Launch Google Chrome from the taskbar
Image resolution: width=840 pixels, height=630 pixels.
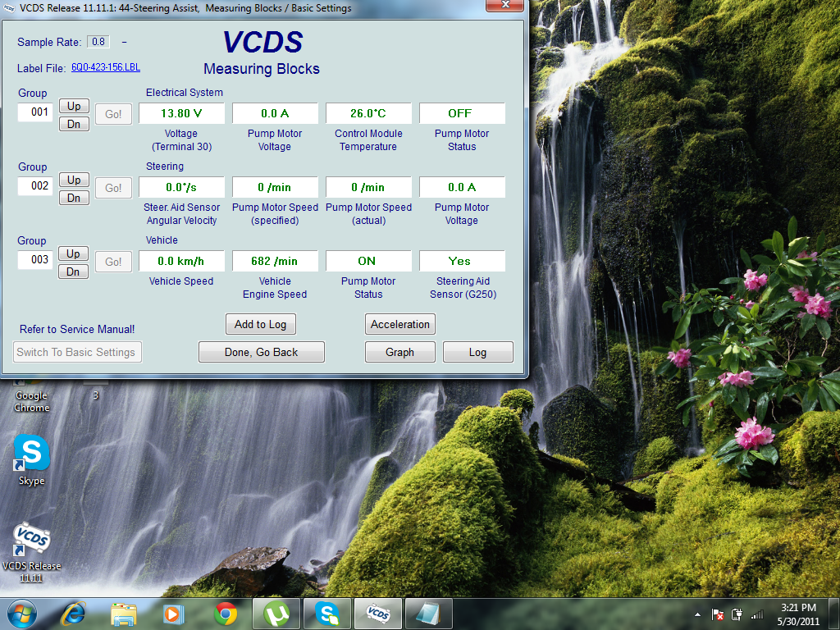(x=226, y=613)
